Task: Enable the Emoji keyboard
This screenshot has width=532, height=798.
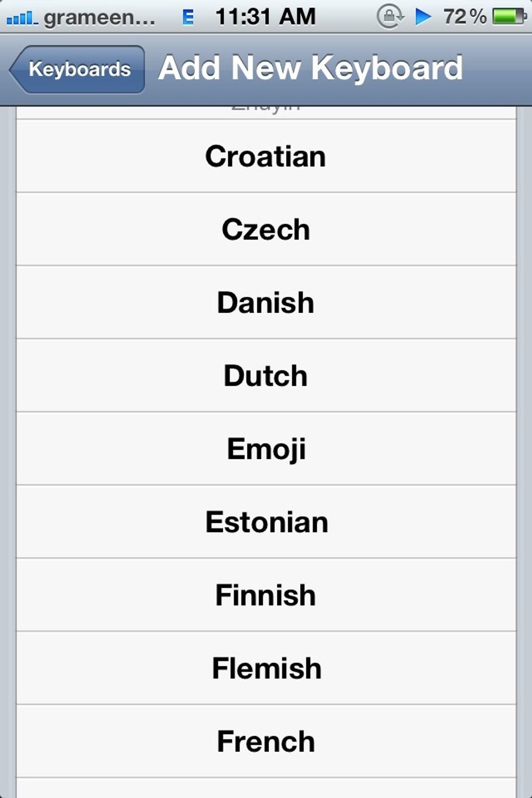Action: [266, 448]
